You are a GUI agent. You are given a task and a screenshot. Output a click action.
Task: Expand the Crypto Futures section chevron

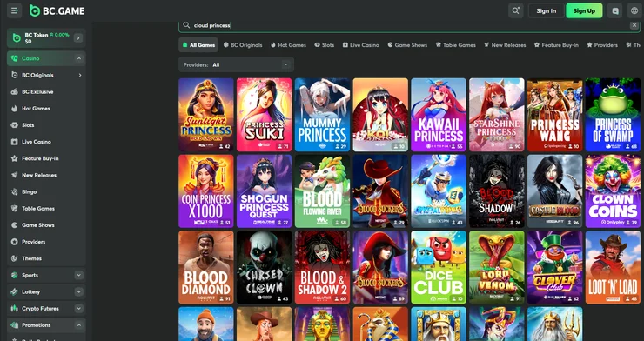point(79,309)
